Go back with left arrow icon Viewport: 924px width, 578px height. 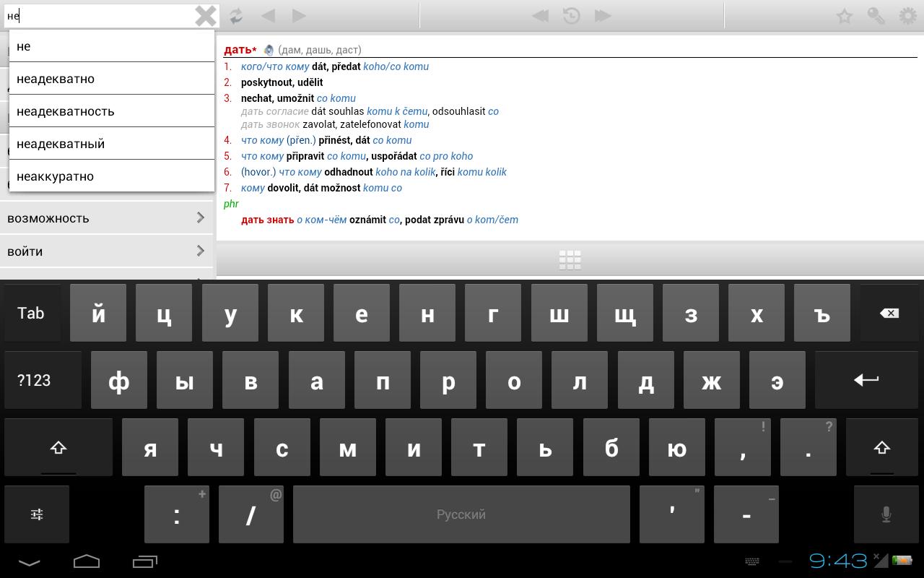pos(268,15)
